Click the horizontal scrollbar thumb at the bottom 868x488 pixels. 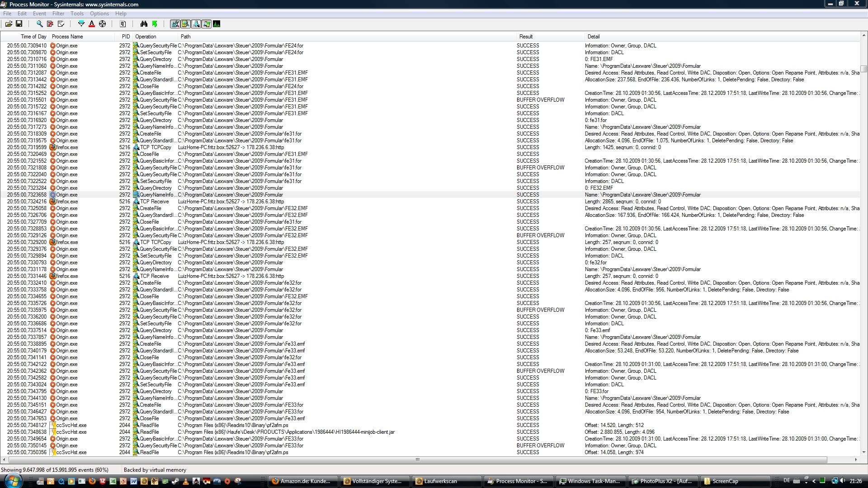click(417, 460)
